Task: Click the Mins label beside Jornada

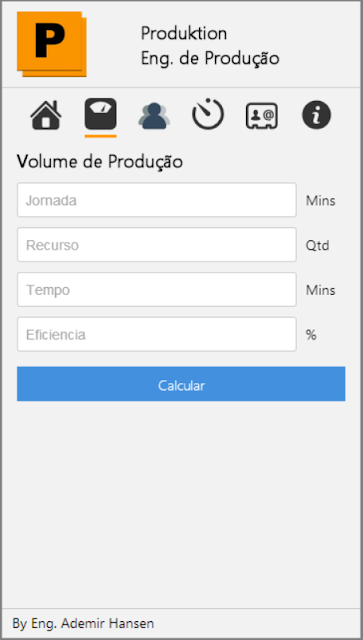Action: tap(321, 201)
